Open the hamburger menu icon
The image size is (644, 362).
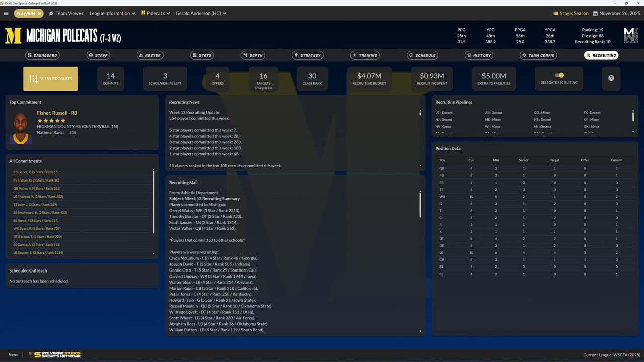(x=6, y=13)
